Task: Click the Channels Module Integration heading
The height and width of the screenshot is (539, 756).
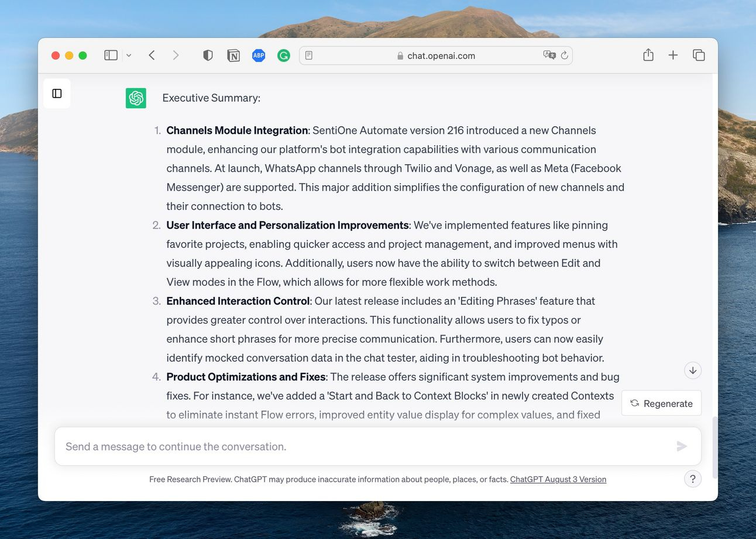Action: [x=237, y=130]
